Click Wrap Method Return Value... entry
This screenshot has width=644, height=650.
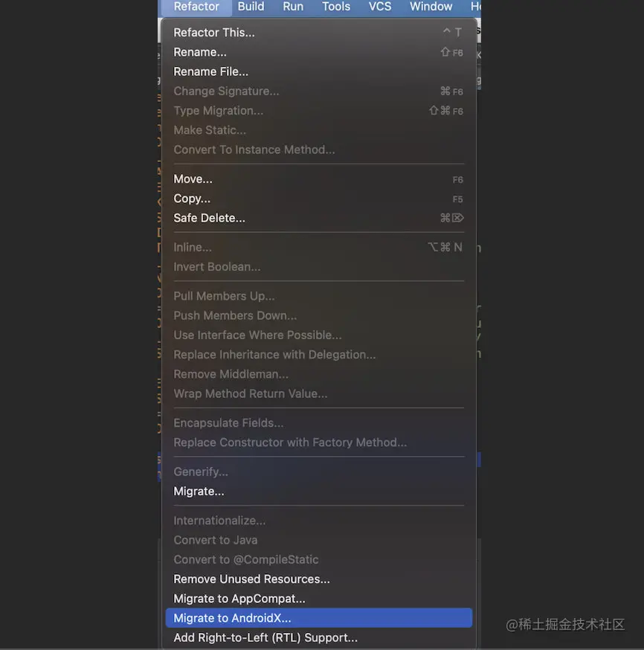point(319,393)
